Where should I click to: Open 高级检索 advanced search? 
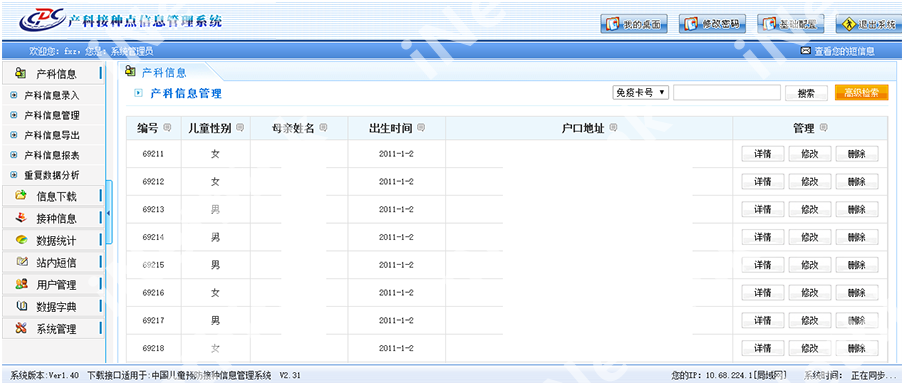tap(861, 93)
